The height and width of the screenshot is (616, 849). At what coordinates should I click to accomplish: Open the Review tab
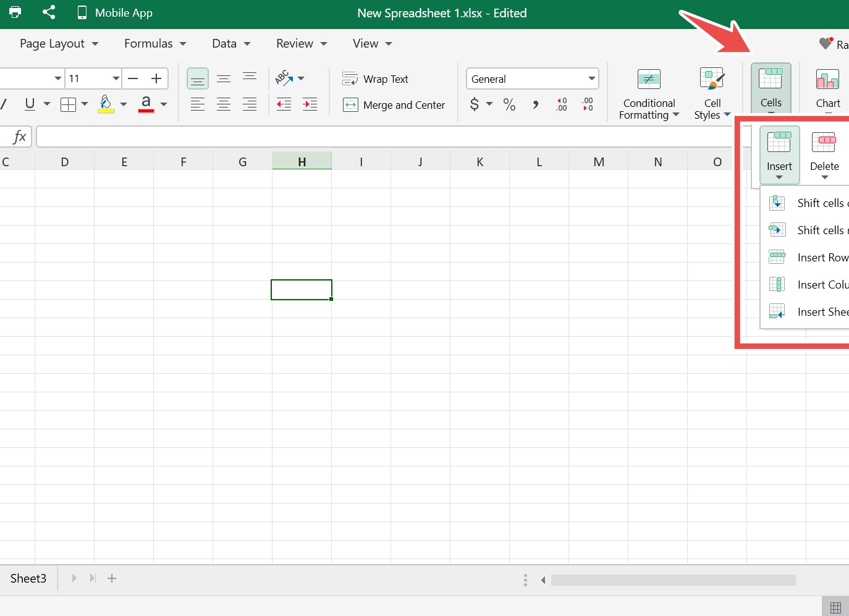302,44
